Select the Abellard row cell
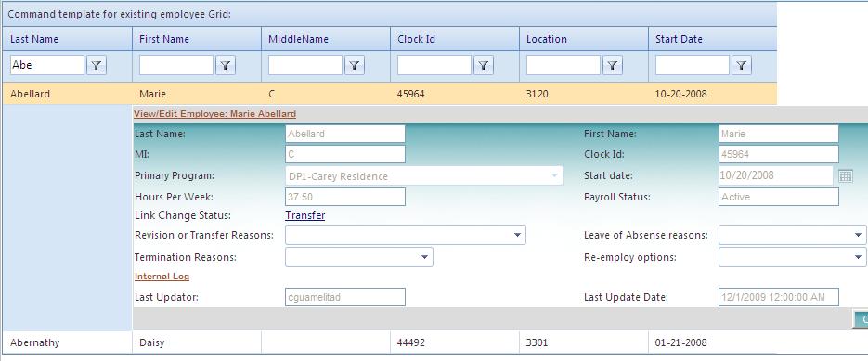The height and width of the screenshot is (361, 868). click(x=67, y=94)
